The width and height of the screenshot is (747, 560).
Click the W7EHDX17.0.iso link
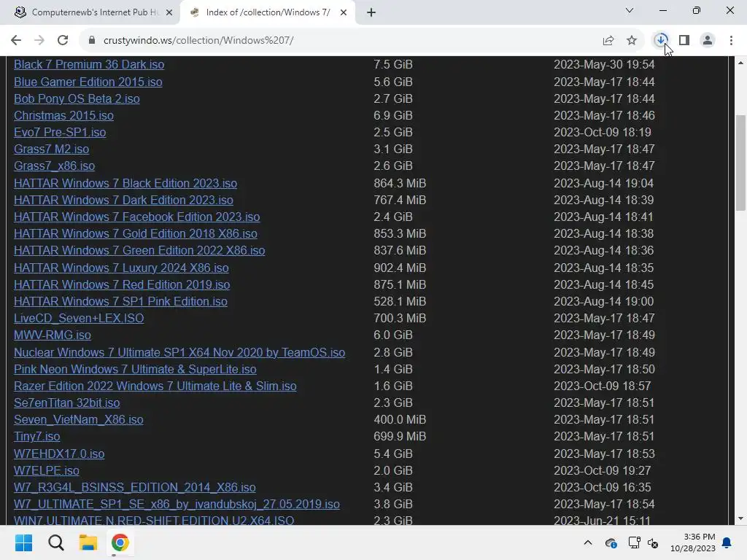59,454
